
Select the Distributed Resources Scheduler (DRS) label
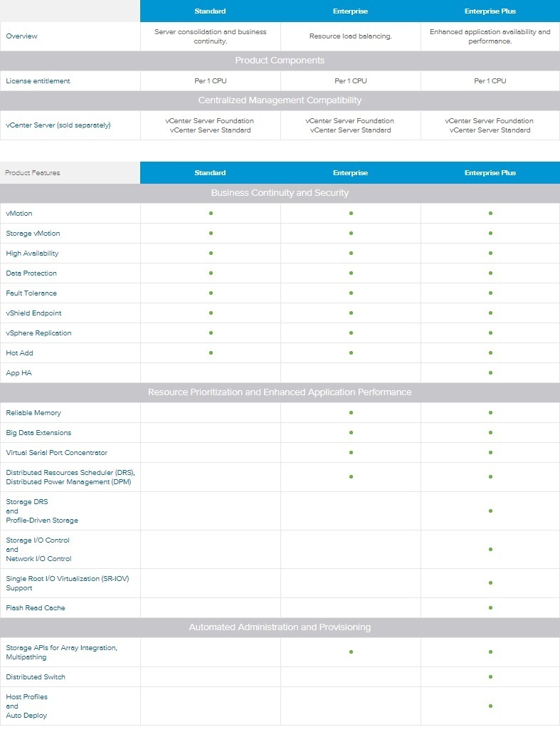pos(70,477)
